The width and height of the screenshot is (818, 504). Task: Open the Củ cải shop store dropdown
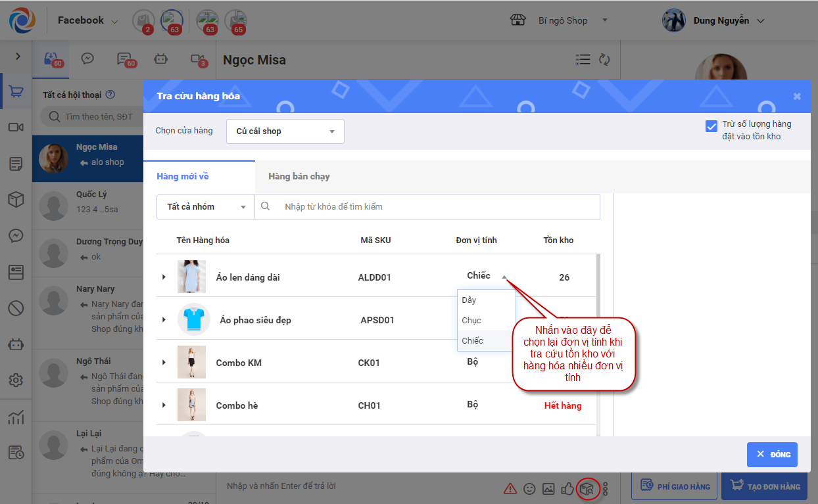click(x=285, y=131)
